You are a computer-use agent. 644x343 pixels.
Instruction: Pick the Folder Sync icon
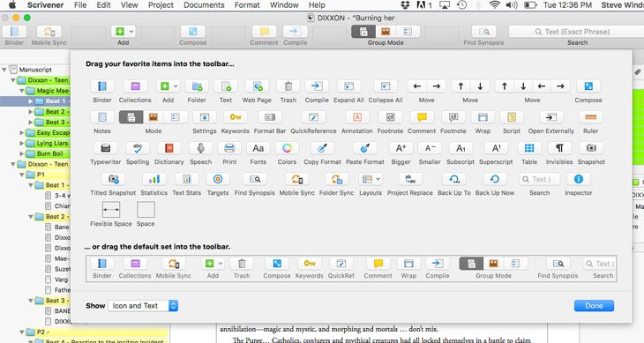click(336, 179)
